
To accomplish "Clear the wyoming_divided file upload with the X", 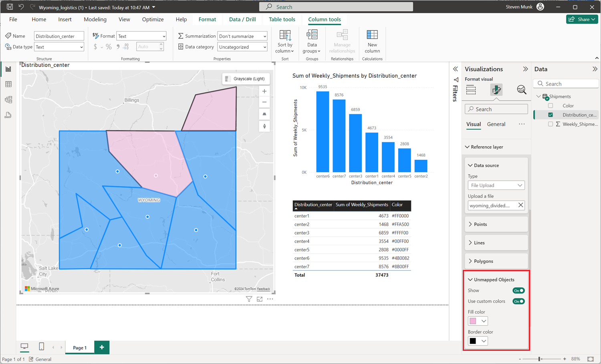I will [520, 205].
